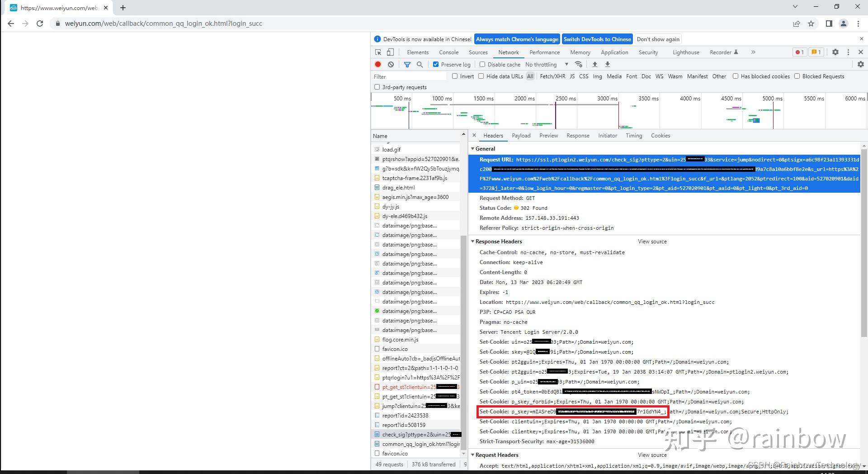Switch to the Payload tab
Screen dimensions: 868x474
coord(521,135)
